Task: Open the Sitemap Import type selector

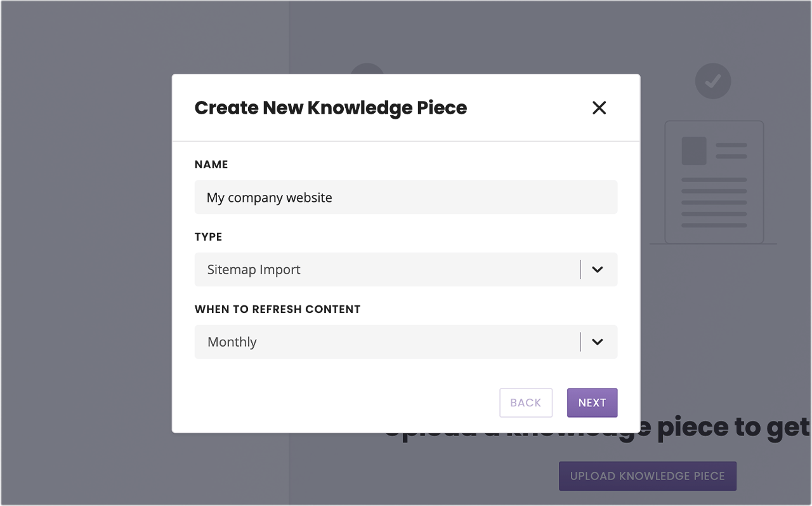Action: (406, 269)
